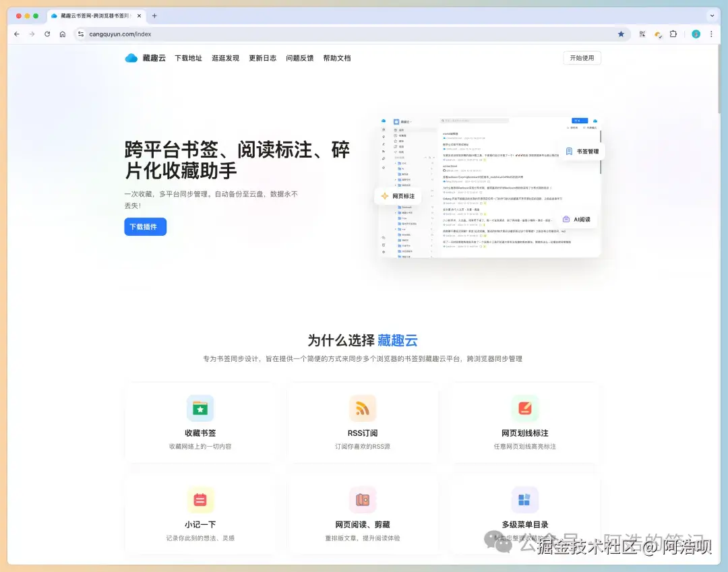Open the Chrome three-dot menu
This screenshot has width=728, height=572.
tap(711, 34)
